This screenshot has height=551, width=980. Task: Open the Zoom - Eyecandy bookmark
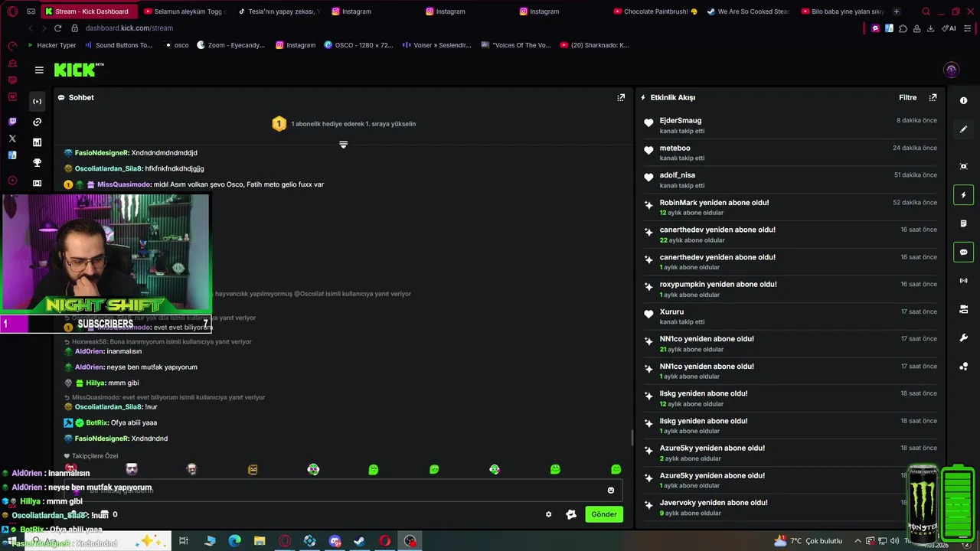pos(230,45)
